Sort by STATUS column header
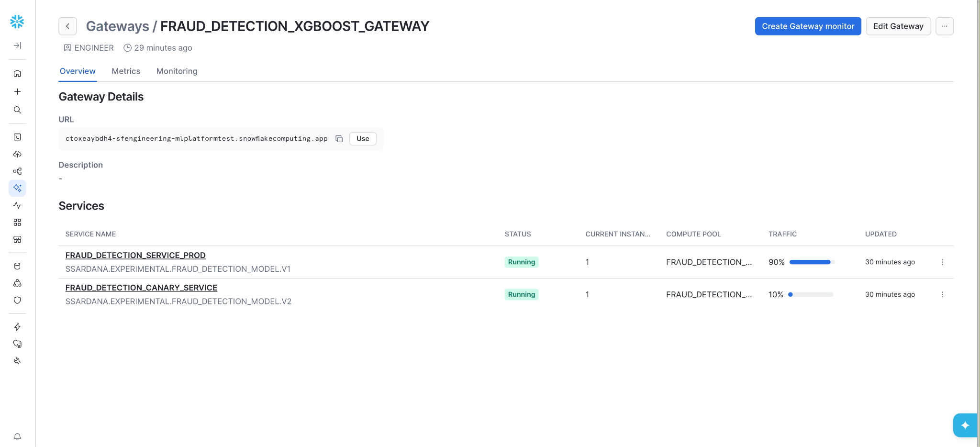 (518, 234)
